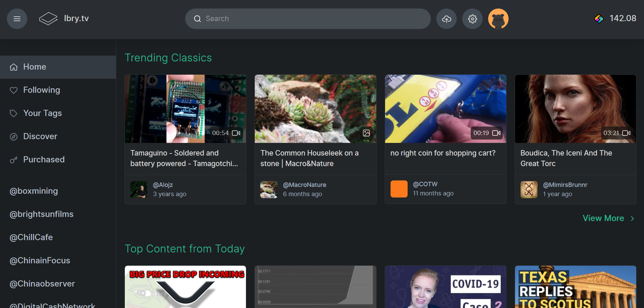Click '3 years ago' under @Alojz
Image resolution: width=644 pixels, height=308 pixels.
[x=170, y=194]
